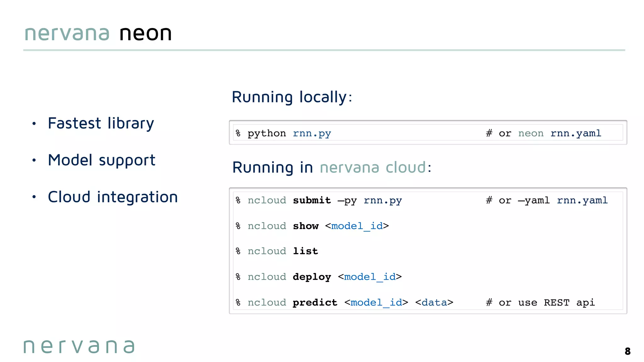Click slide page number 8

click(627, 351)
